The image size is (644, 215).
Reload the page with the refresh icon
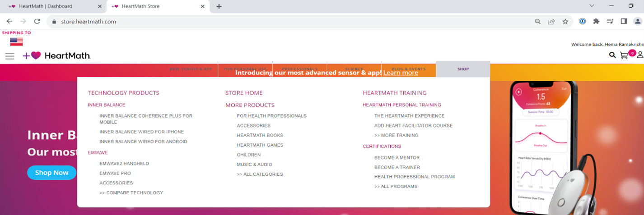[x=37, y=21]
